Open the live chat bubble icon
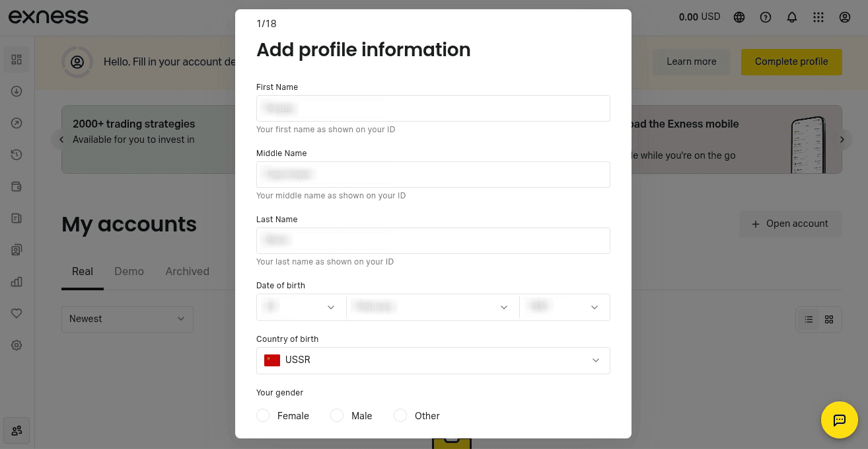 click(x=839, y=419)
